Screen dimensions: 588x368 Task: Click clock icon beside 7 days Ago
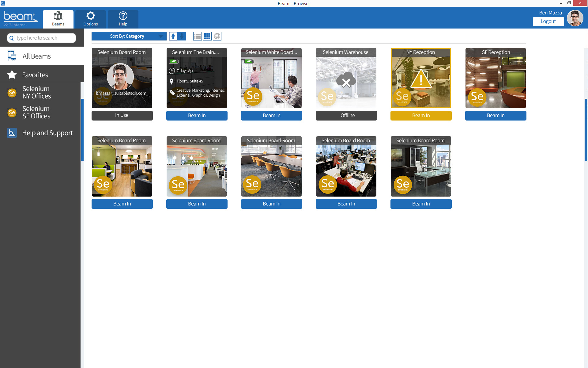click(172, 71)
